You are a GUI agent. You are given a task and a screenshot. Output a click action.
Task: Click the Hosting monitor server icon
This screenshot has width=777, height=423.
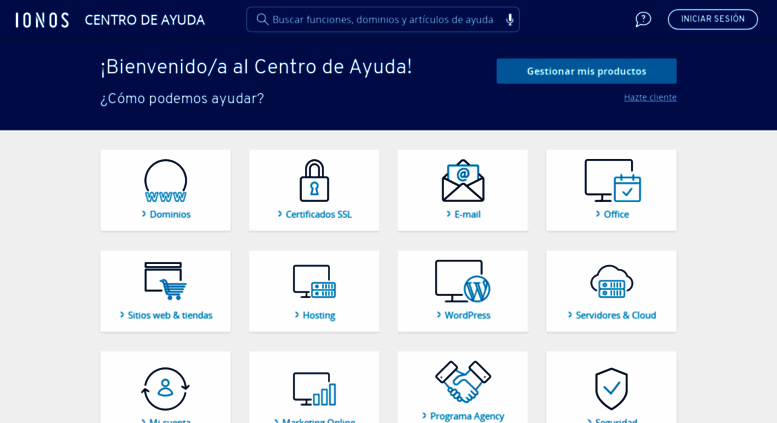click(314, 281)
